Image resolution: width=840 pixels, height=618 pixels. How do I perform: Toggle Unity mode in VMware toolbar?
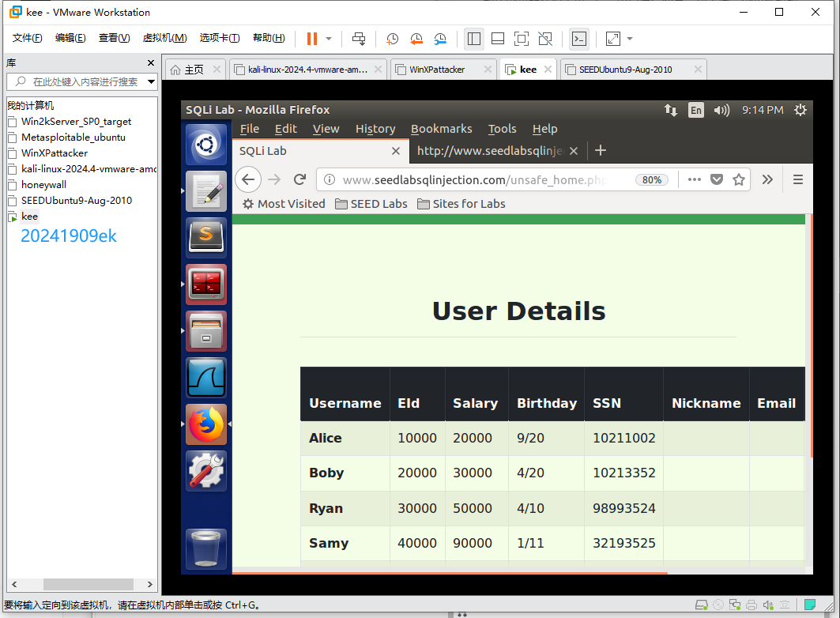coord(545,39)
